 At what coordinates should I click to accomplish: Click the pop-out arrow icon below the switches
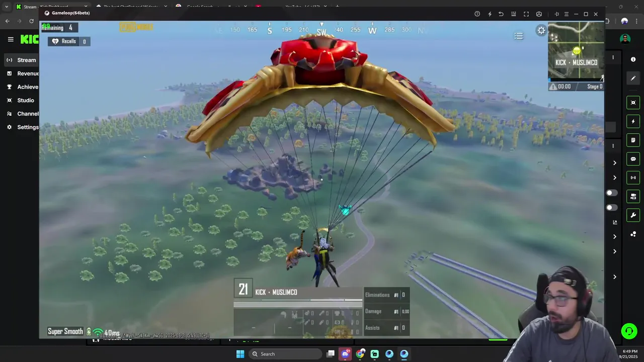point(615,222)
